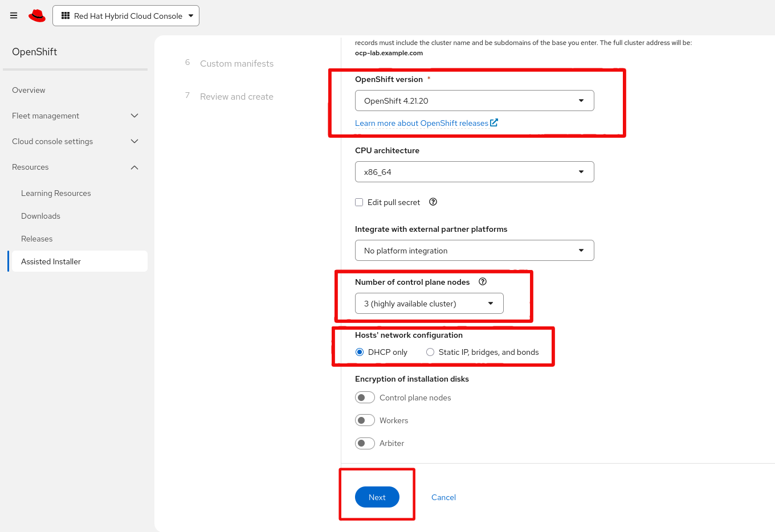Toggle disk encryption for Arbiter
The height and width of the screenshot is (532, 775).
[x=365, y=443]
